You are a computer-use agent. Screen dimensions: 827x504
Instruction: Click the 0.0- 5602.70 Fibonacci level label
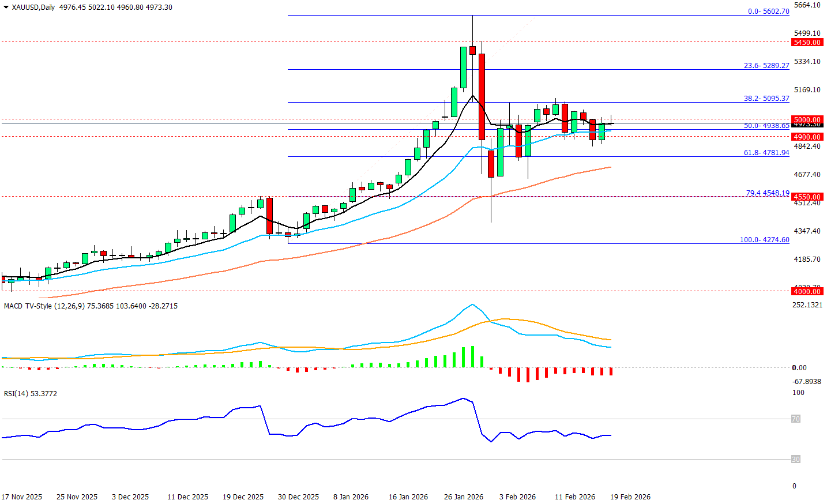[x=768, y=12]
